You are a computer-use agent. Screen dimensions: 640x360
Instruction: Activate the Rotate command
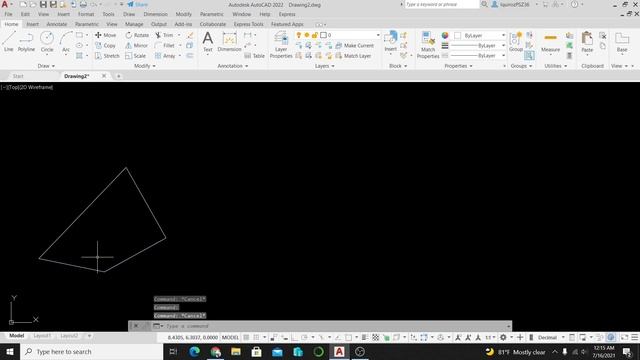point(137,35)
